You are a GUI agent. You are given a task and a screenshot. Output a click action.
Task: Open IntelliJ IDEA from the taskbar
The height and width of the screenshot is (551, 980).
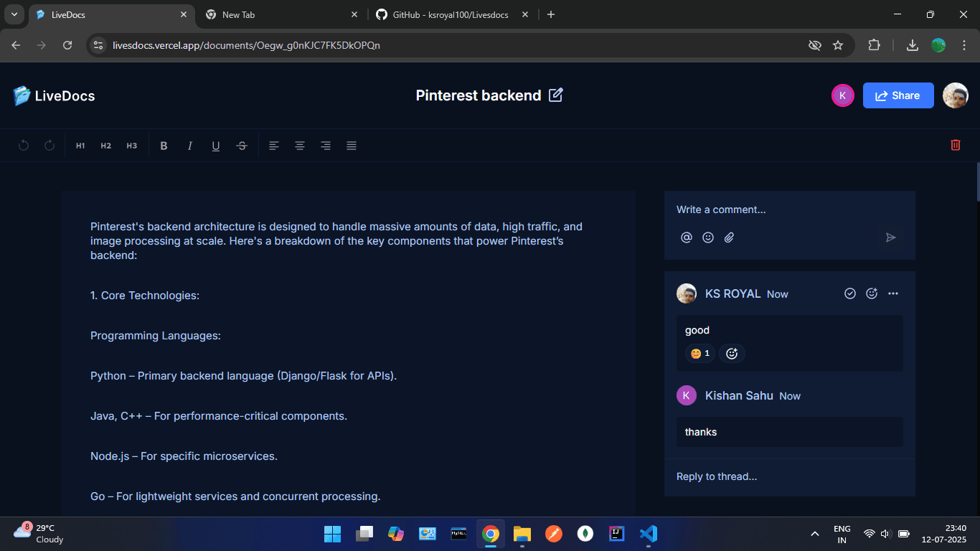[617, 534]
